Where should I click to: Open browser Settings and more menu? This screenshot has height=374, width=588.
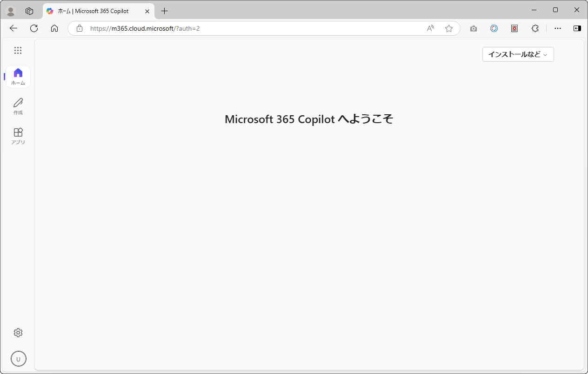click(x=558, y=28)
